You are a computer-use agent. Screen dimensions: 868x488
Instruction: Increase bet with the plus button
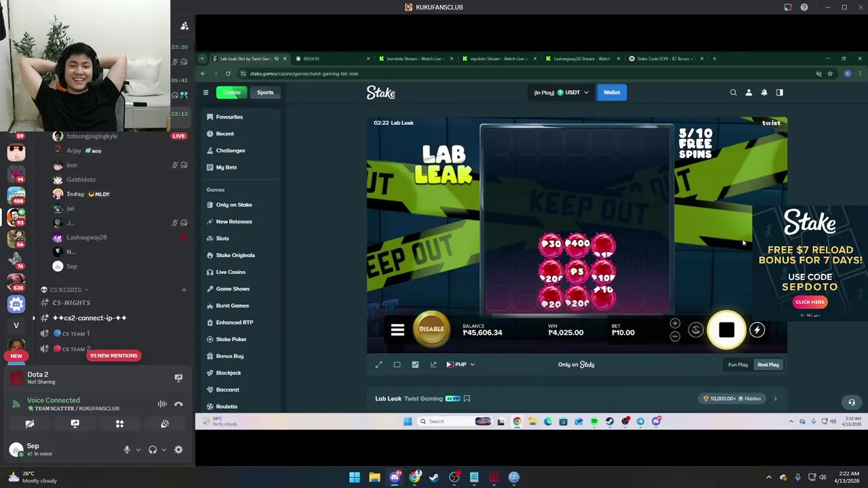pos(675,324)
